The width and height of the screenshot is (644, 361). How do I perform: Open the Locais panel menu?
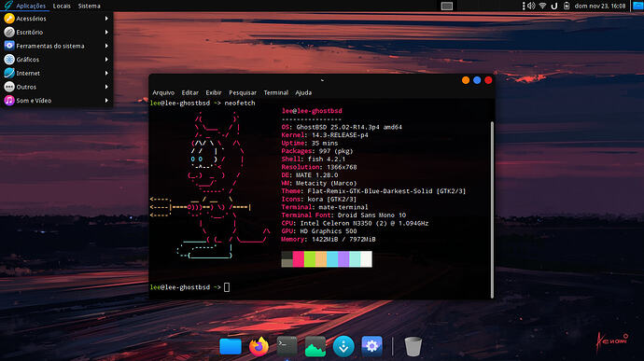click(62, 6)
